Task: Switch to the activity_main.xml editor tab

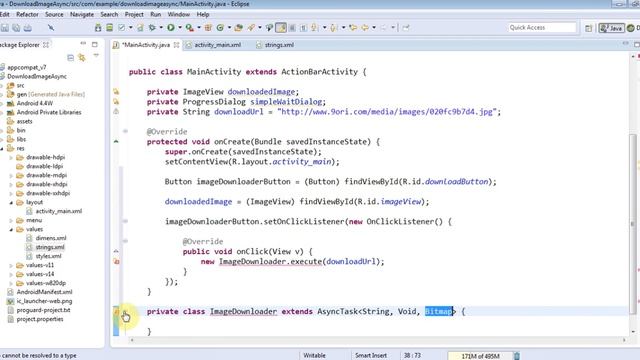Action: (213, 45)
